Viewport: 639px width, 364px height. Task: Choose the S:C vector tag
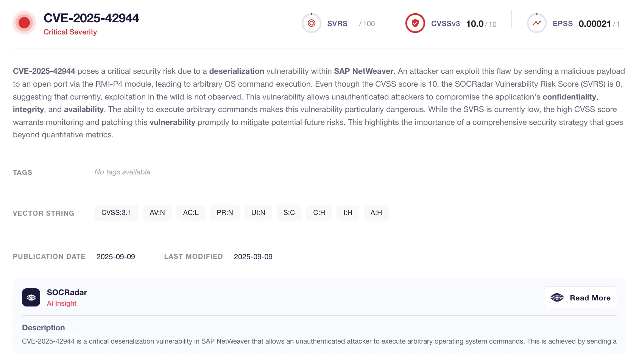click(x=289, y=213)
